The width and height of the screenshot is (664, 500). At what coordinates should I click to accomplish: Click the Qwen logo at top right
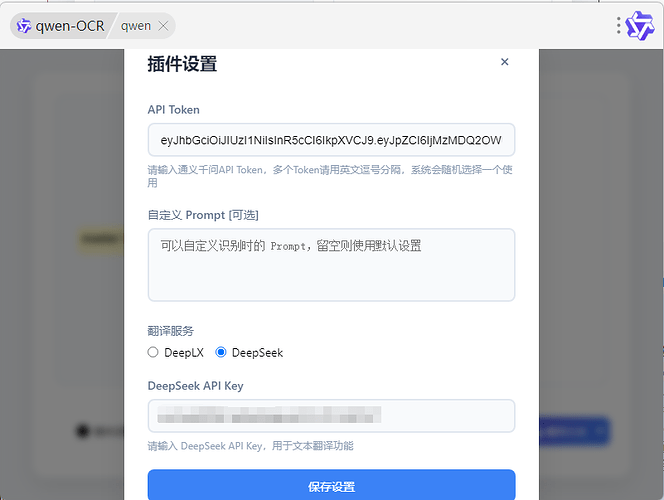640,25
